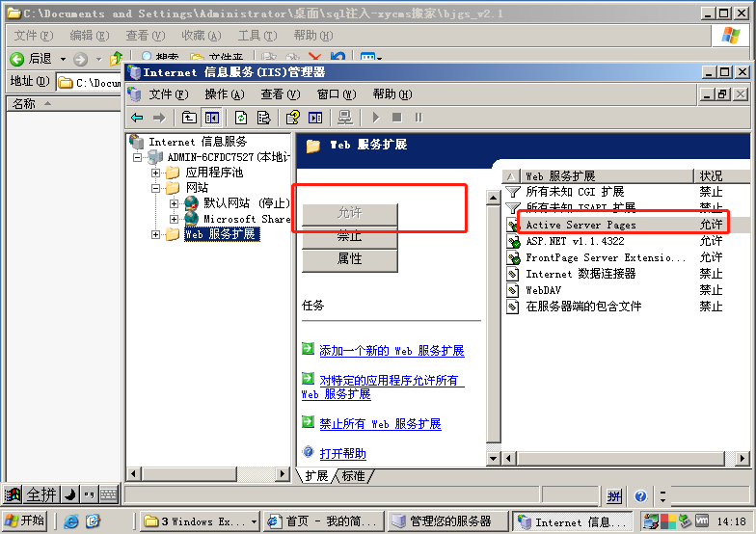Click the 禁止 button
Screen dimensions: 756x534
pos(349,236)
